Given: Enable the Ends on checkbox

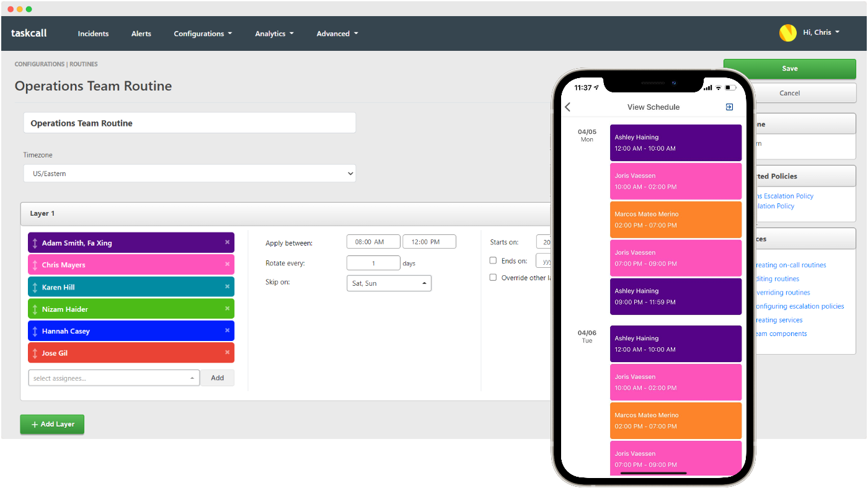Looking at the screenshot, I should 493,260.
